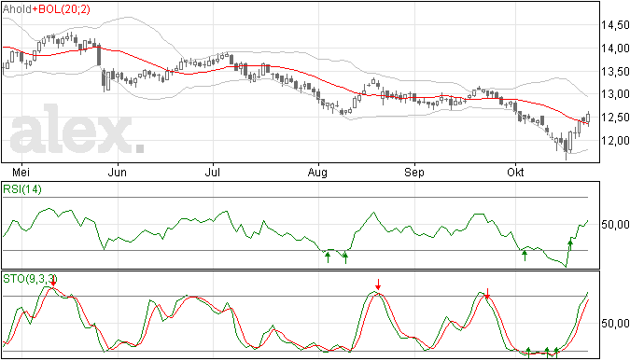Click the 12,00 price level label
Viewport: 644px width, 361px height.
[x=615, y=141]
